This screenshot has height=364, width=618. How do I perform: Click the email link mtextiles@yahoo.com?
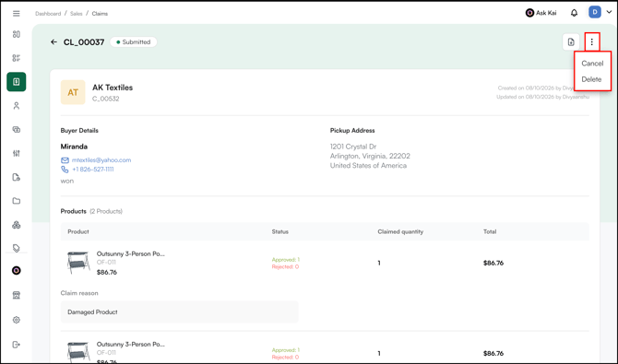101,160
